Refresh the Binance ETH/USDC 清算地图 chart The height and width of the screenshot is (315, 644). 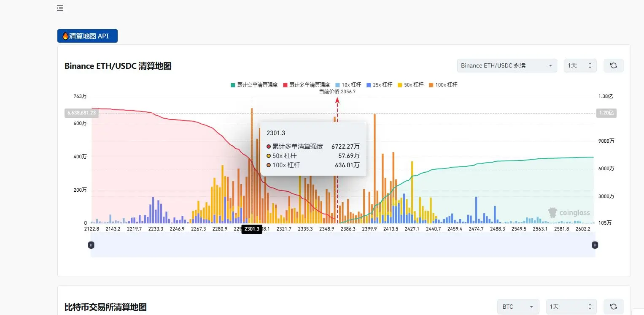point(614,65)
